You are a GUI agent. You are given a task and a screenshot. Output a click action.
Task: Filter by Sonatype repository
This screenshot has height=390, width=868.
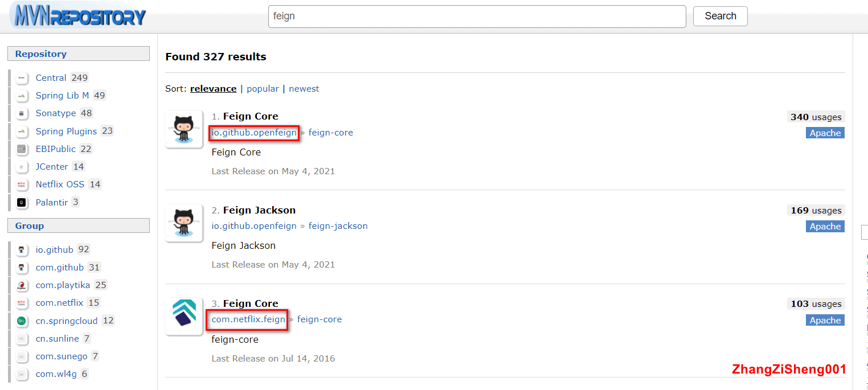56,113
